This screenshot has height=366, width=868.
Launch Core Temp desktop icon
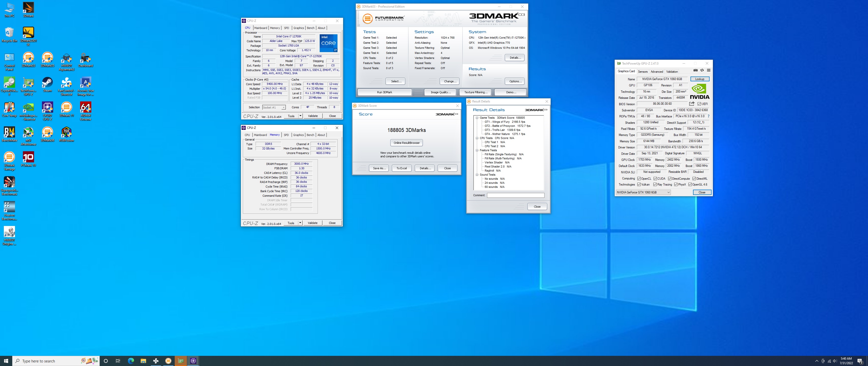pyautogui.click(x=9, y=110)
